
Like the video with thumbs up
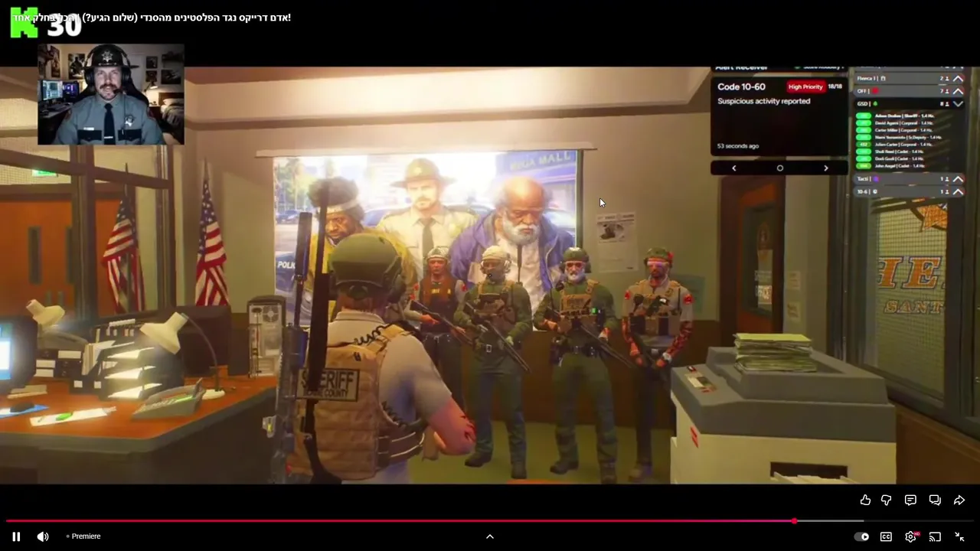pyautogui.click(x=865, y=500)
